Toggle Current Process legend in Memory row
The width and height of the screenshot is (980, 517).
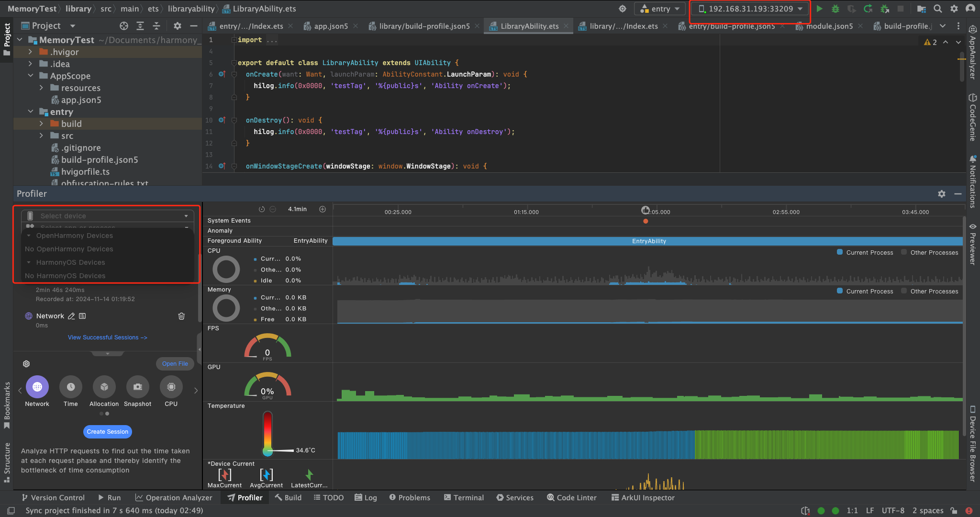click(x=865, y=291)
